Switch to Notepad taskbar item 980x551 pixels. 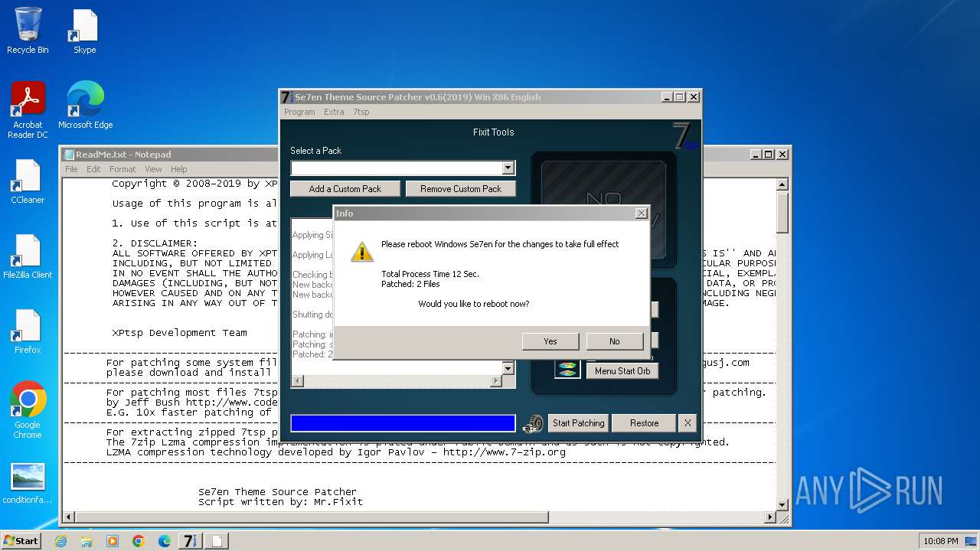[217, 541]
